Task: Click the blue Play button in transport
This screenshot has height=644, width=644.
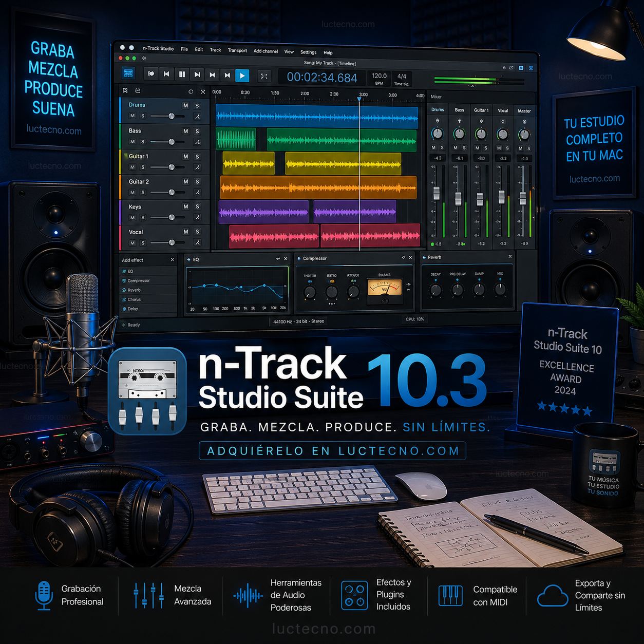Action: [242, 75]
